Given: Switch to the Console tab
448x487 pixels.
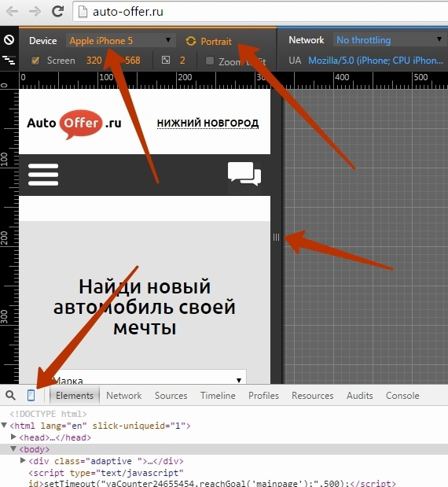Looking at the screenshot, I should click(x=402, y=396).
